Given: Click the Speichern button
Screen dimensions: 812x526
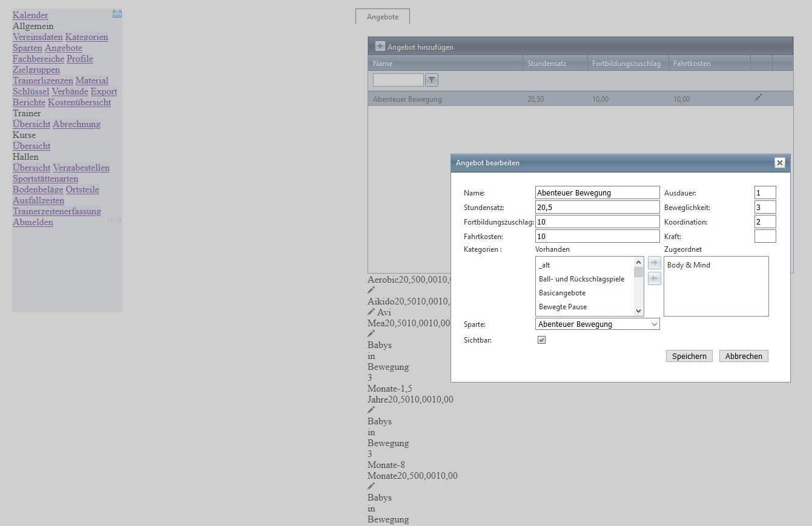Looking at the screenshot, I should pyautogui.click(x=689, y=356).
